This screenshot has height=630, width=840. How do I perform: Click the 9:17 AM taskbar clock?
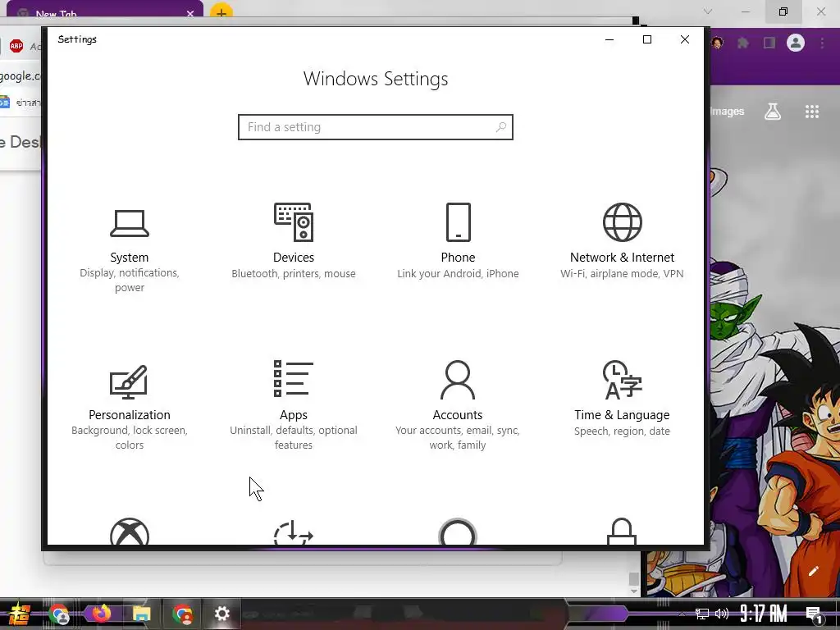pos(764,614)
